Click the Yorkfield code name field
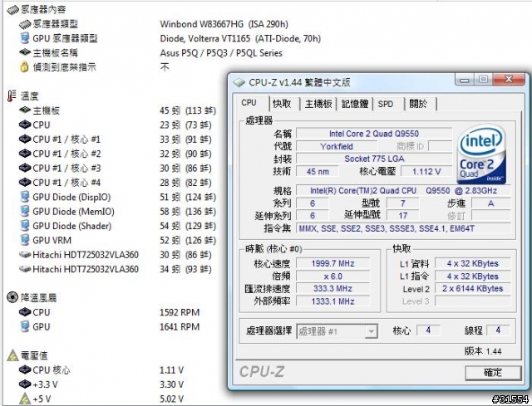The width and height of the screenshot is (532, 406). pos(337,146)
